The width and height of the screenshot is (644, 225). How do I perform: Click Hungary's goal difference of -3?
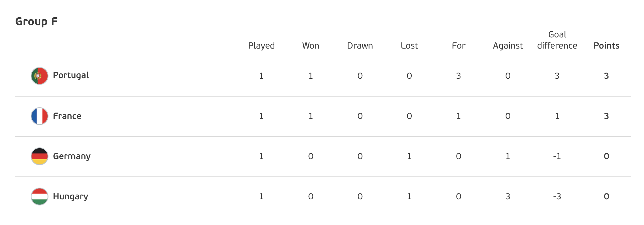(557, 197)
